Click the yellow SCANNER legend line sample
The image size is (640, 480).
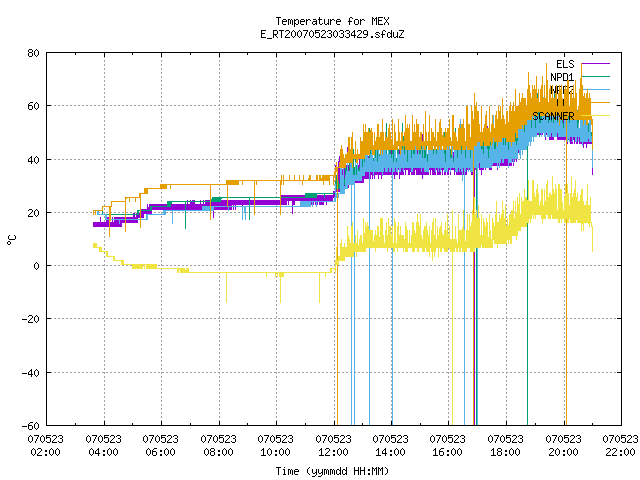click(596, 116)
